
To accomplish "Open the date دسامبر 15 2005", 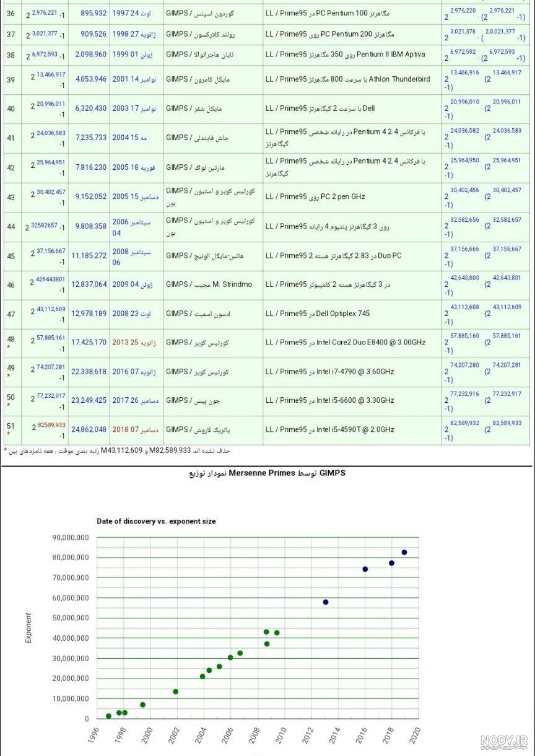I will (135, 196).
